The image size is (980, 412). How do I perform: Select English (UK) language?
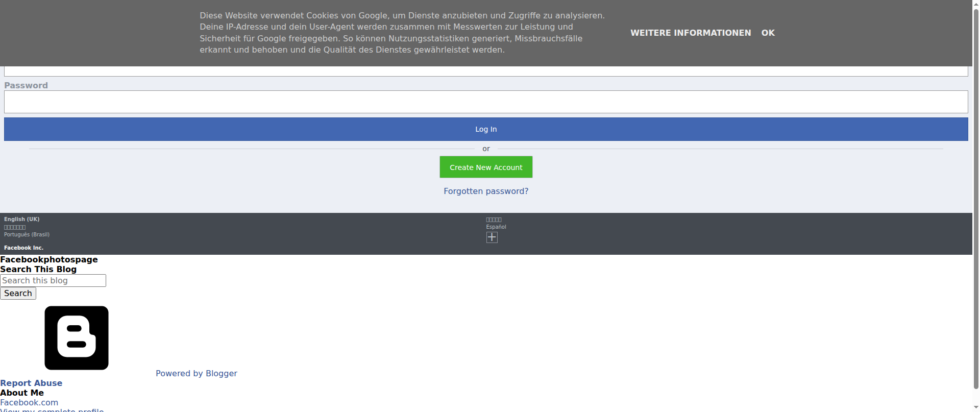[x=22, y=219]
